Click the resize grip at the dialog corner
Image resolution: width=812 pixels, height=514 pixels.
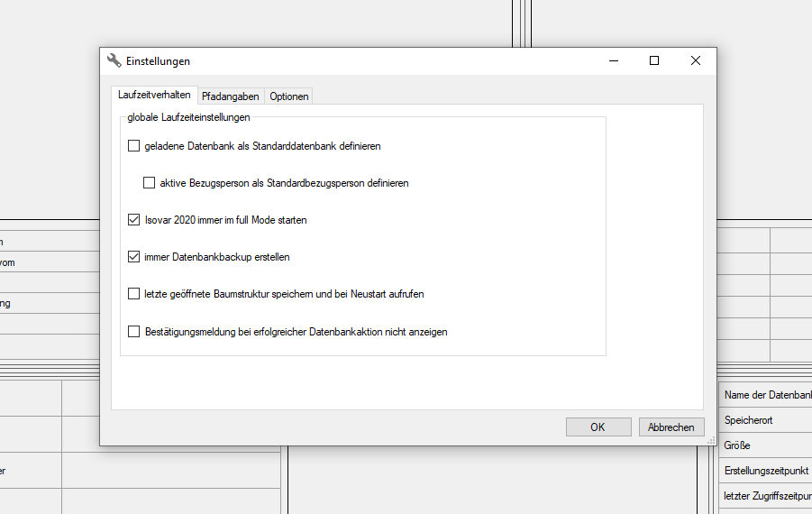712,441
